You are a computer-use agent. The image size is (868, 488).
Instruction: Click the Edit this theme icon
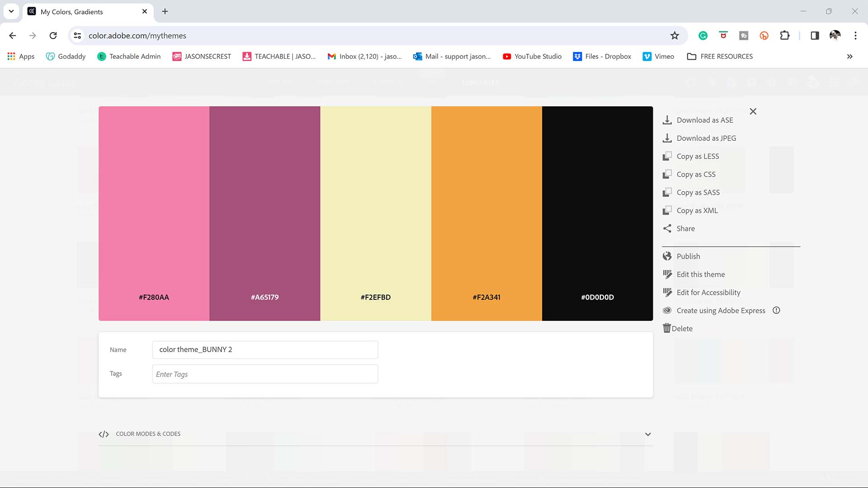click(667, 274)
